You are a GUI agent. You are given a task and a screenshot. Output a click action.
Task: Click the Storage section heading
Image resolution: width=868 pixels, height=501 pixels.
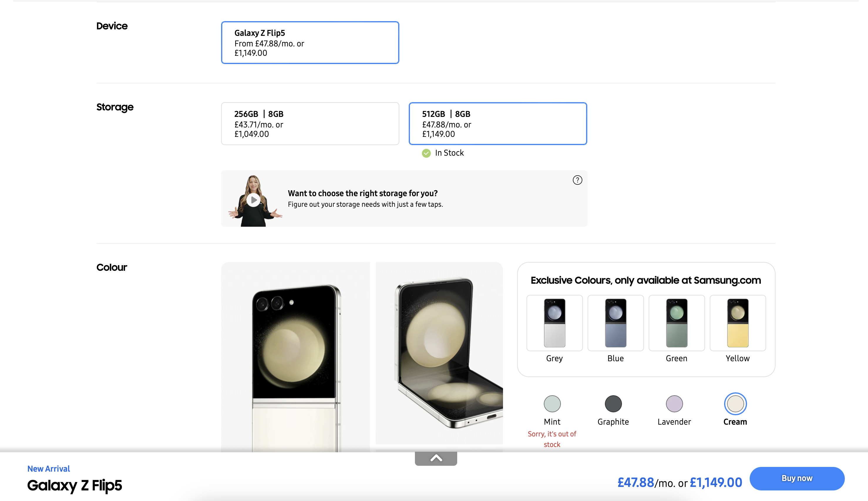[x=115, y=107]
